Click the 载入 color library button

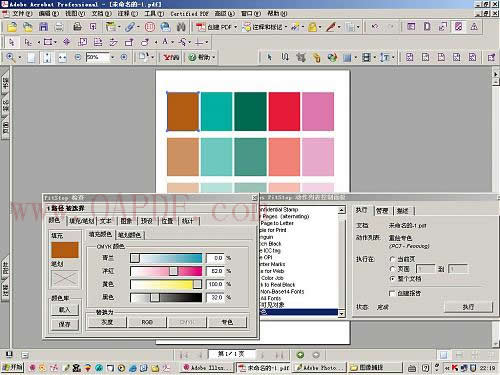coord(65,310)
